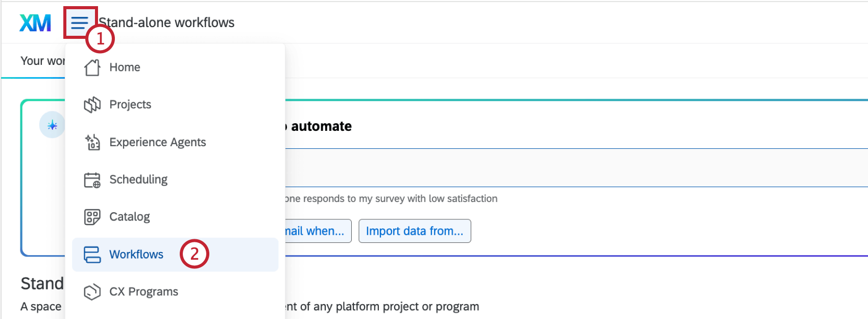Click the Import data from button
Viewport: 868px width, 319px height.
click(x=415, y=231)
